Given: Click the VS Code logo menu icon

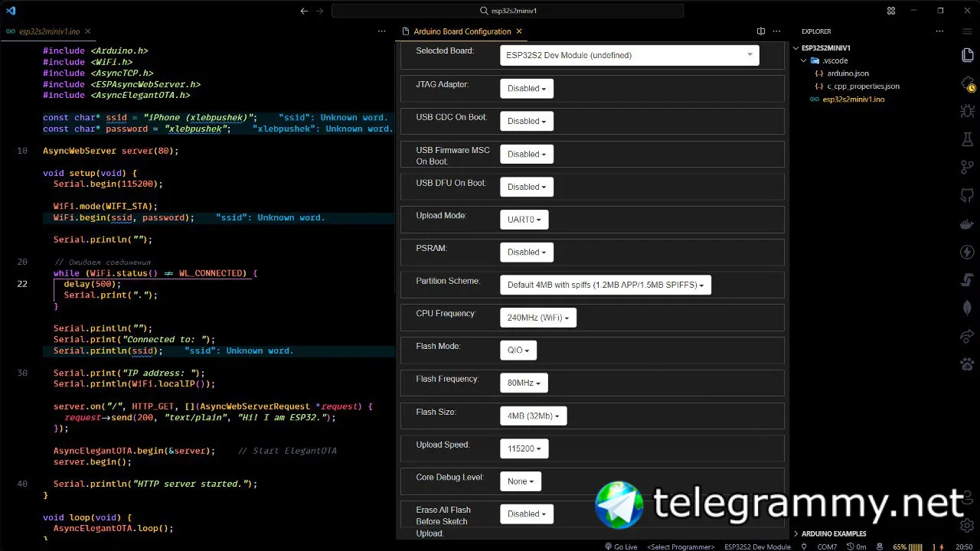Looking at the screenshot, I should pyautogui.click(x=11, y=11).
